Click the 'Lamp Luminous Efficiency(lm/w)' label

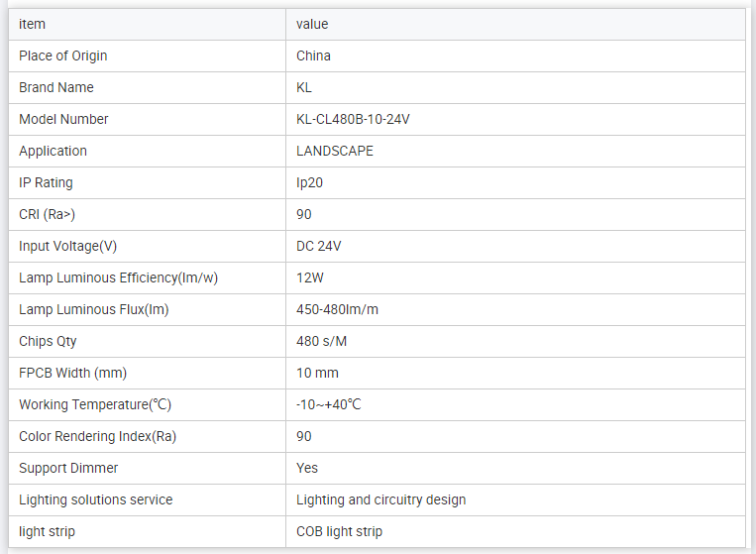pos(118,277)
